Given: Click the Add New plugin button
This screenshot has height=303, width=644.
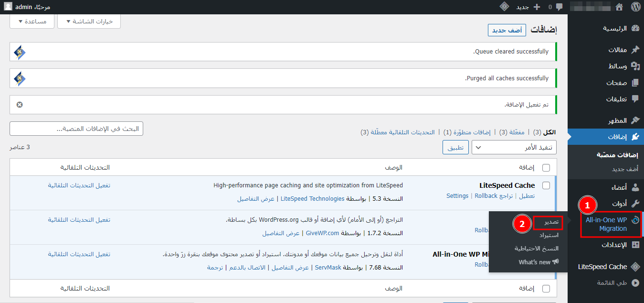Looking at the screenshot, I should coord(507,30).
